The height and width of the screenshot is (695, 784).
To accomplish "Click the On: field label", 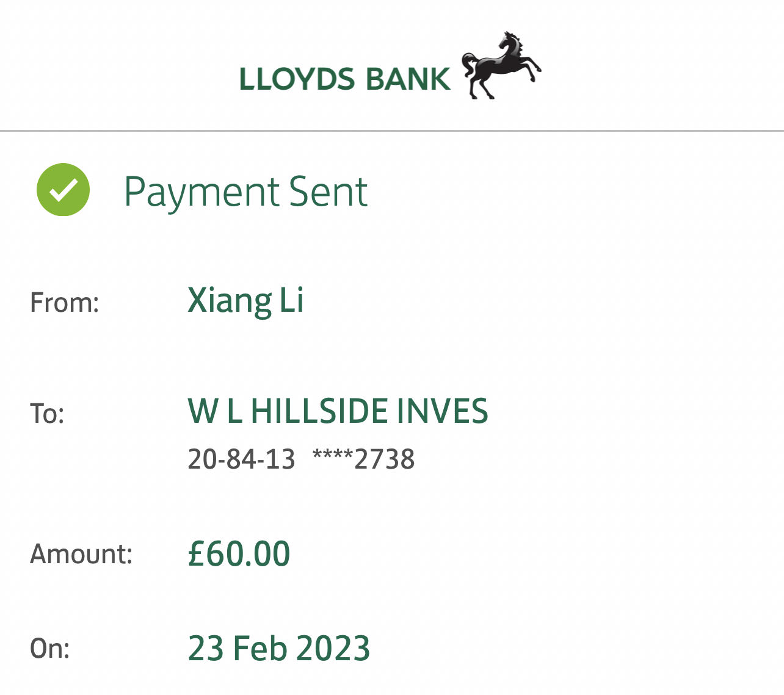I will pos(49,648).
